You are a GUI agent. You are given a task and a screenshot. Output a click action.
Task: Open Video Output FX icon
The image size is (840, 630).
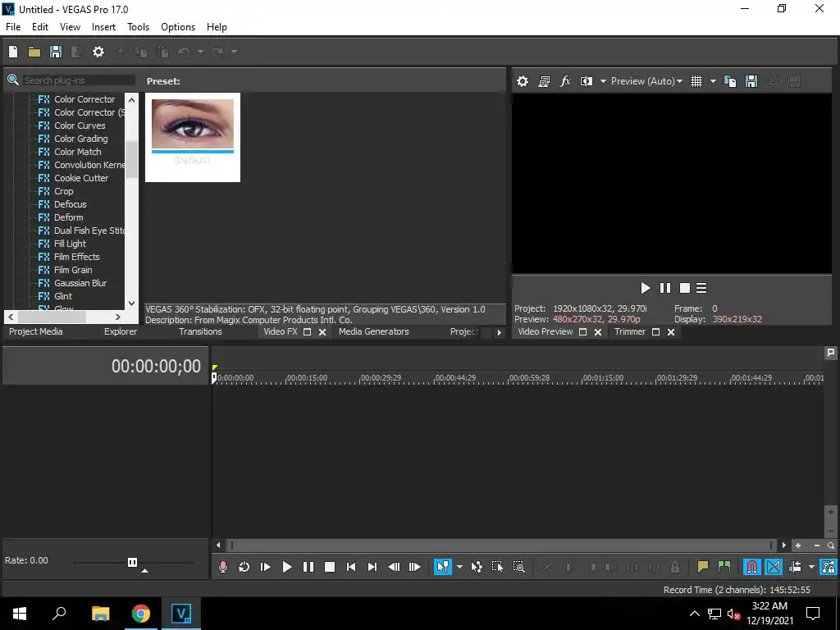click(x=565, y=81)
